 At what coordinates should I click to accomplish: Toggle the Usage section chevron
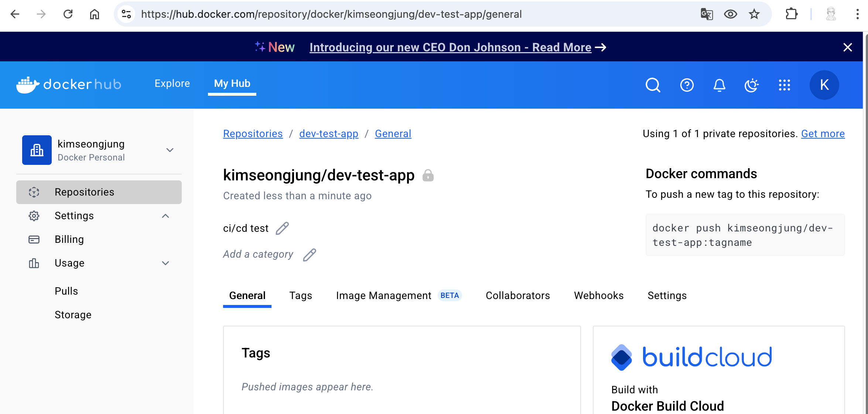click(x=165, y=263)
